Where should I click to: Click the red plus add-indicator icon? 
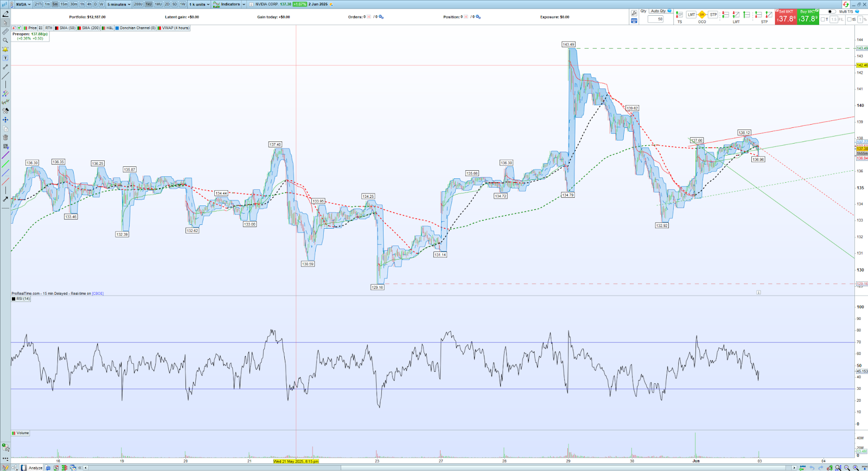[x=14, y=28]
